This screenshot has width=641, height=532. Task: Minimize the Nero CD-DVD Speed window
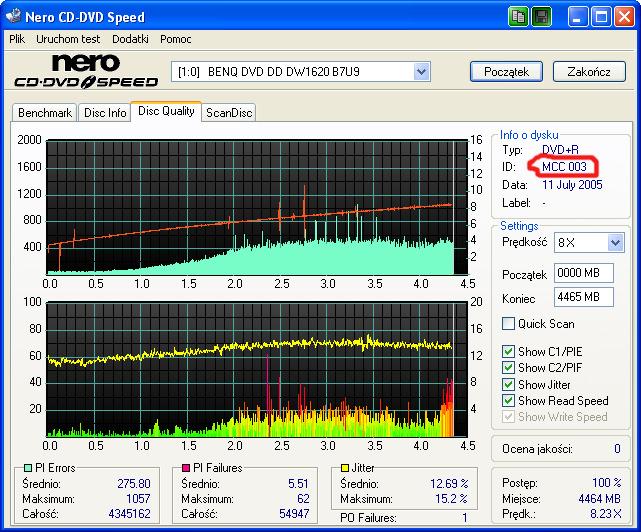point(578,17)
